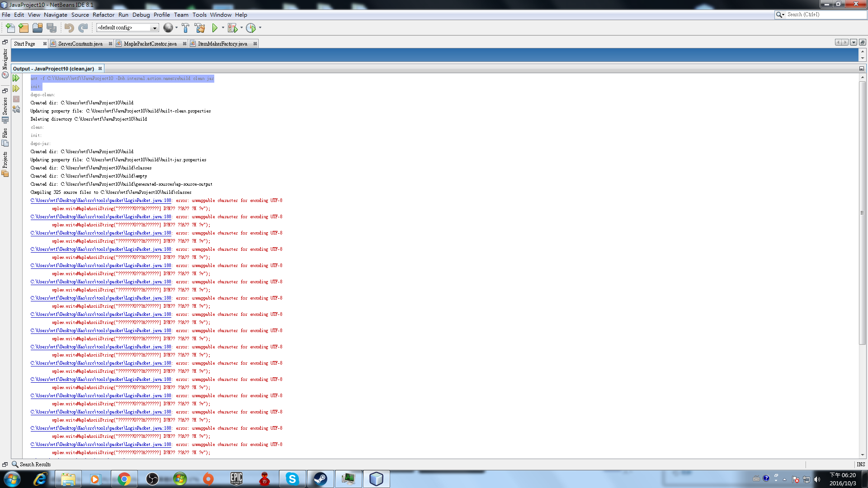868x488 pixels.
Task: Open the Refactor menu
Action: pyautogui.click(x=103, y=15)
